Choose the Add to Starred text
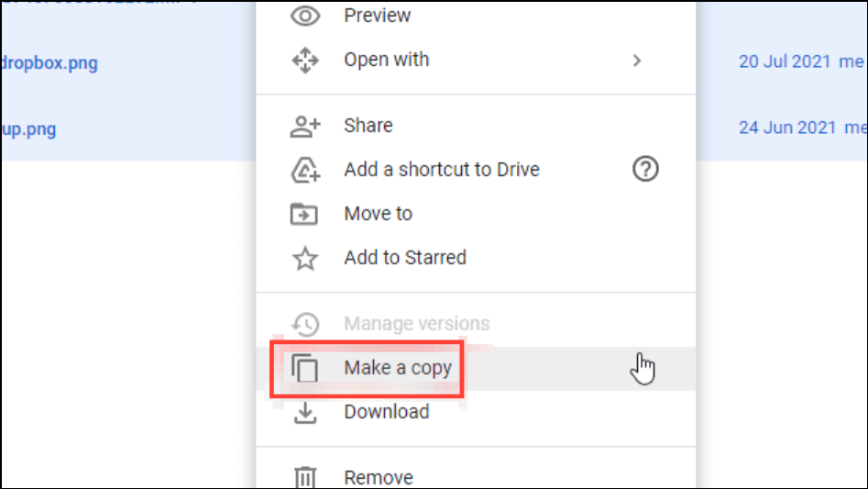 404,258
